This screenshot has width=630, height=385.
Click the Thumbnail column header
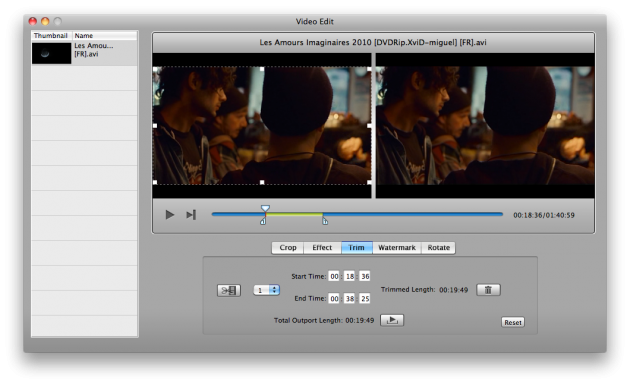coord(51,35)
